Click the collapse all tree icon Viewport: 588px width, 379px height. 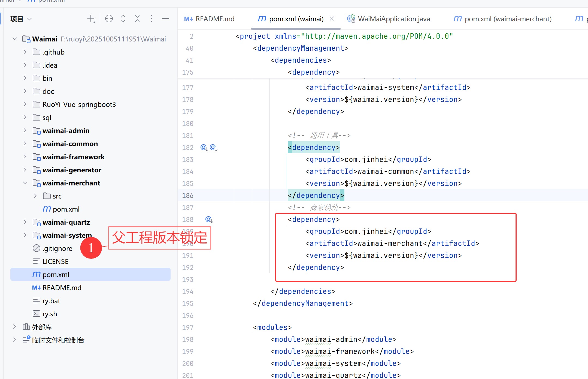point(137,19)
